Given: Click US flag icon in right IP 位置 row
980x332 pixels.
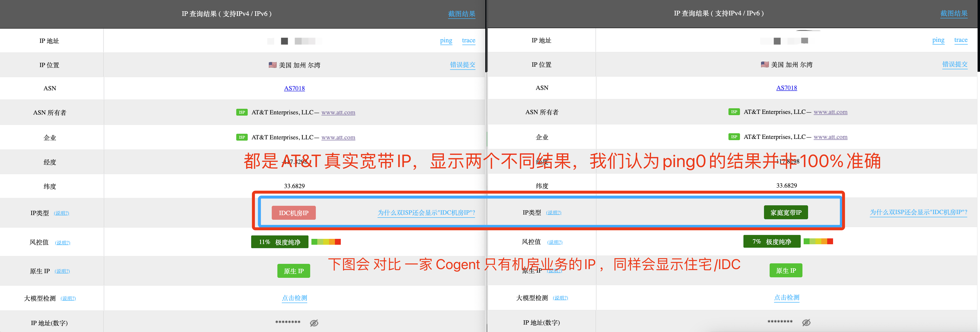Looking at the screenshot, I should 765,65.
